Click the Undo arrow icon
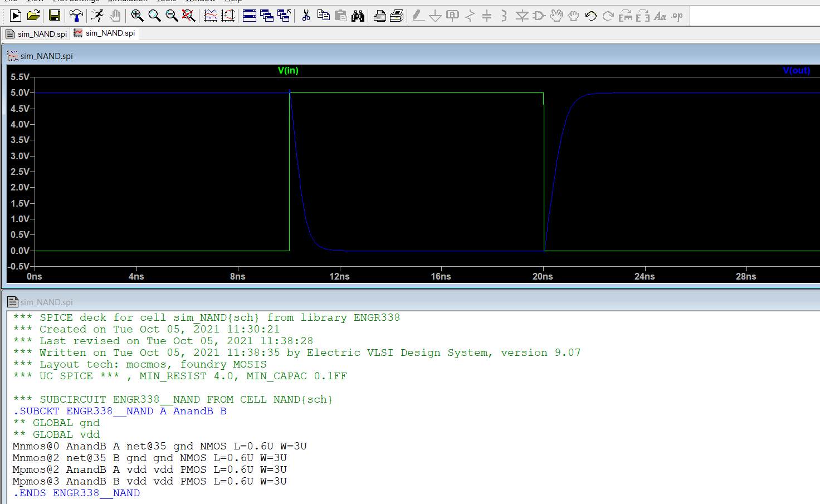820x504 pixels. pyautogui.click(x=591, y=16)
